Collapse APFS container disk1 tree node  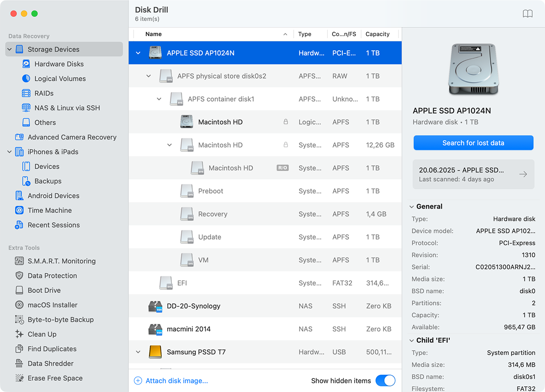159,99
